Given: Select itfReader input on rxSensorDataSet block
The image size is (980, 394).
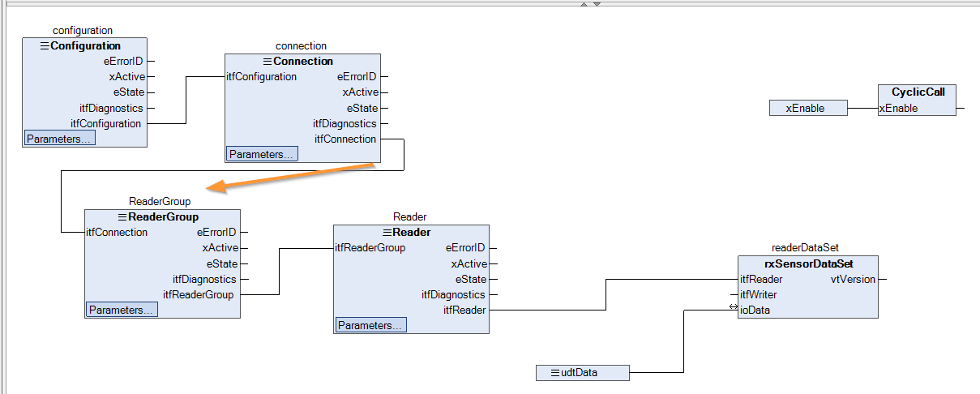Looking at the screenshot, I should (x=761, y=279).
